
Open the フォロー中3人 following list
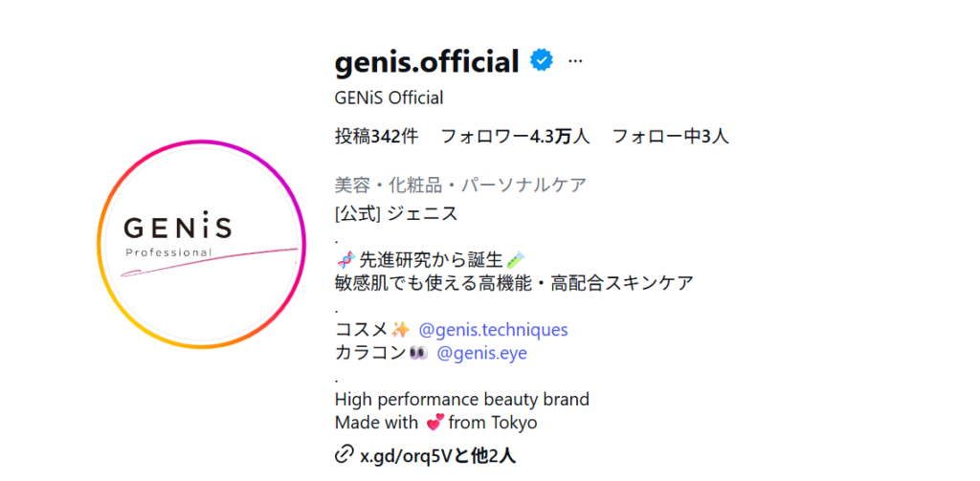pos(670,137)
